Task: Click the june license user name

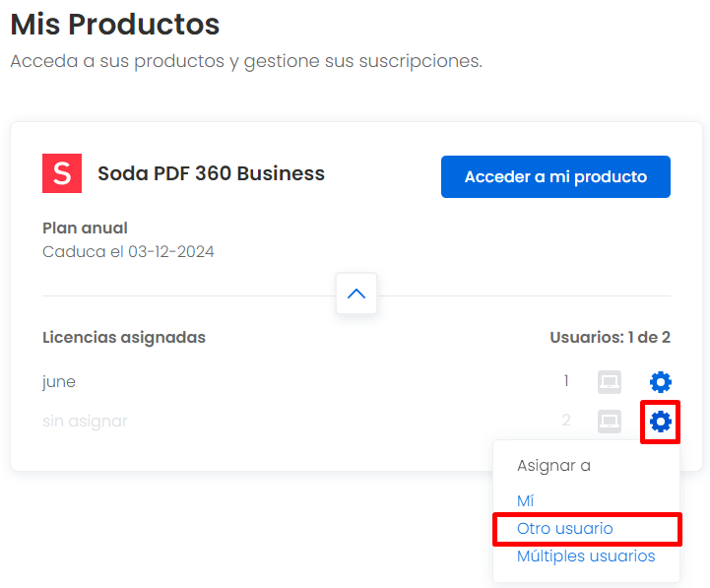Action: (x=59, y=382)
